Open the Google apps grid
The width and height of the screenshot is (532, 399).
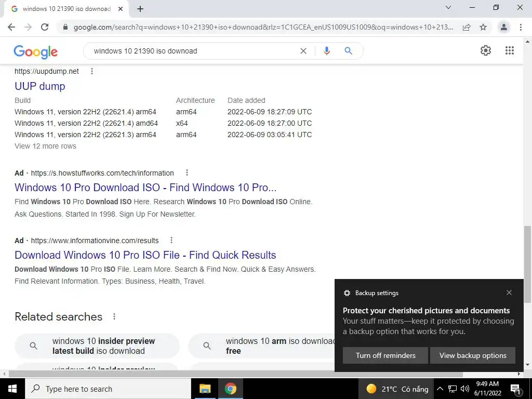509,50
